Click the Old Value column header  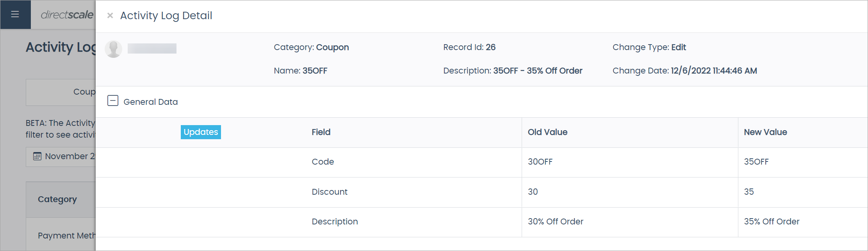(x=547, y=132)
